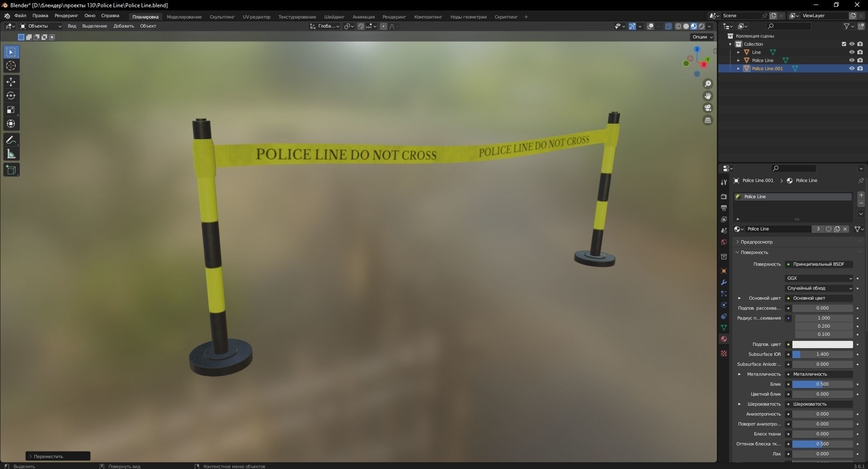Viewport: 868px width, 469px height.
Task: Toggle Collection visibility eye icon
Action: pos(852,44)
